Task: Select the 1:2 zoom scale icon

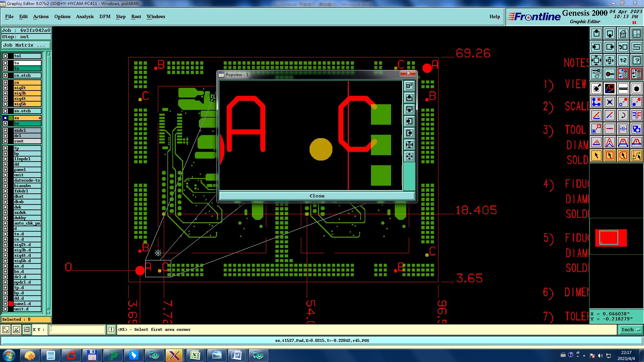Action: 623,60
